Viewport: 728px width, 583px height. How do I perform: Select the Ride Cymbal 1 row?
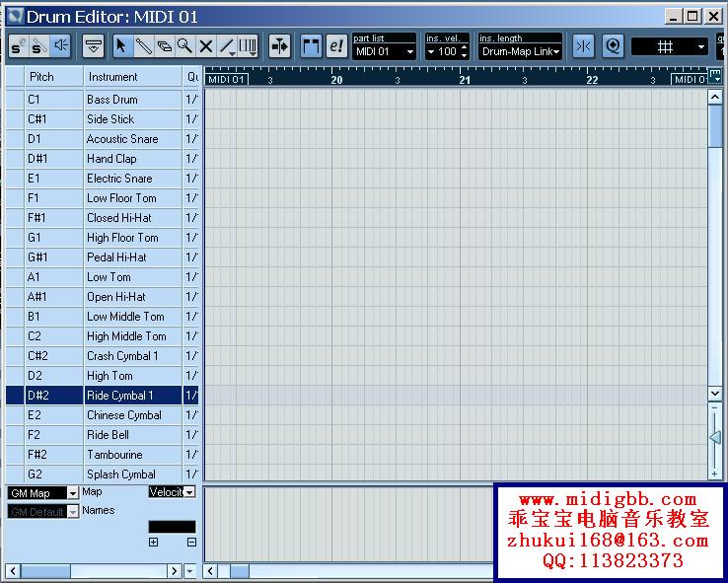[103, 396]
